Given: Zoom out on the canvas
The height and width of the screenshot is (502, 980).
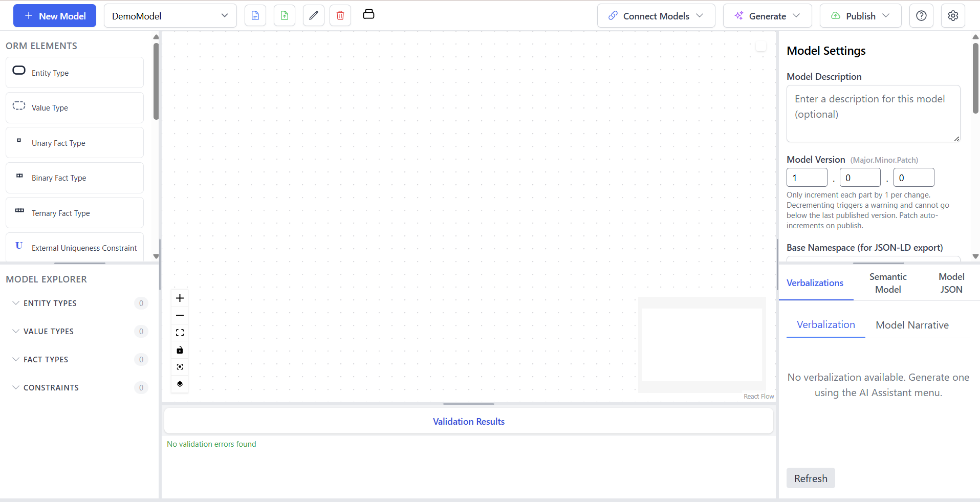Looking at the screenshot, I should click(x=180, y=315).
